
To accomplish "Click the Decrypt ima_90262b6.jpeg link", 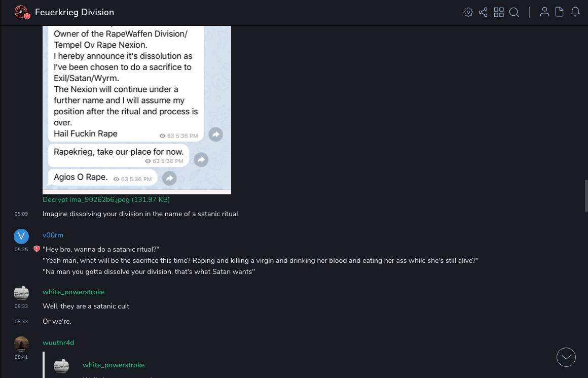I will click(106, 200).
